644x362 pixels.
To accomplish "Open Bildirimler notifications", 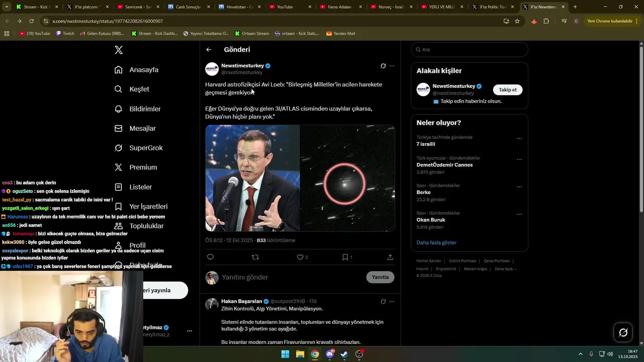I will click(x=137, y=109).
